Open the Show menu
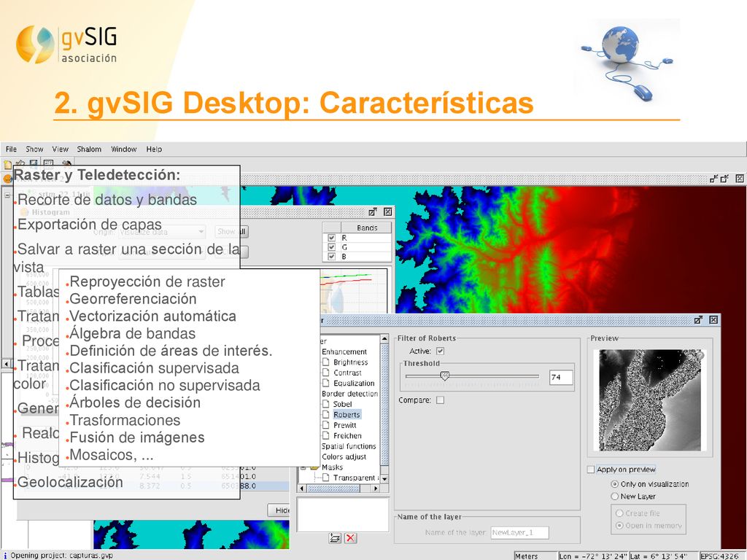The image size is (747, 560). point(34,149)
